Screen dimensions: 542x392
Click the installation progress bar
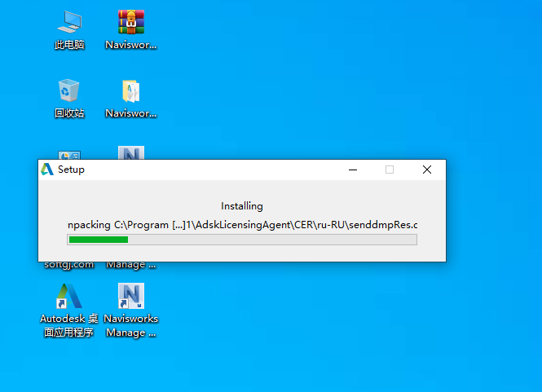coord(242,240)
